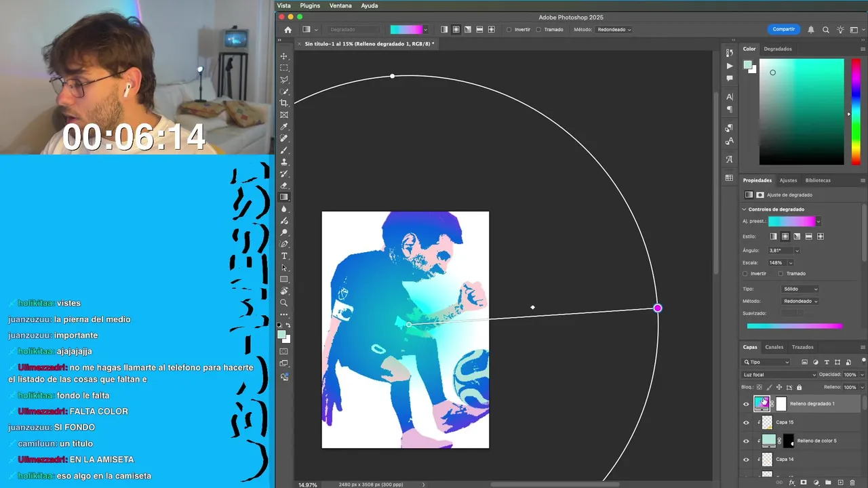Select the Gradient tool in toolbar
The height and width of the screenshot is (488, 868).
click(284, 197)
